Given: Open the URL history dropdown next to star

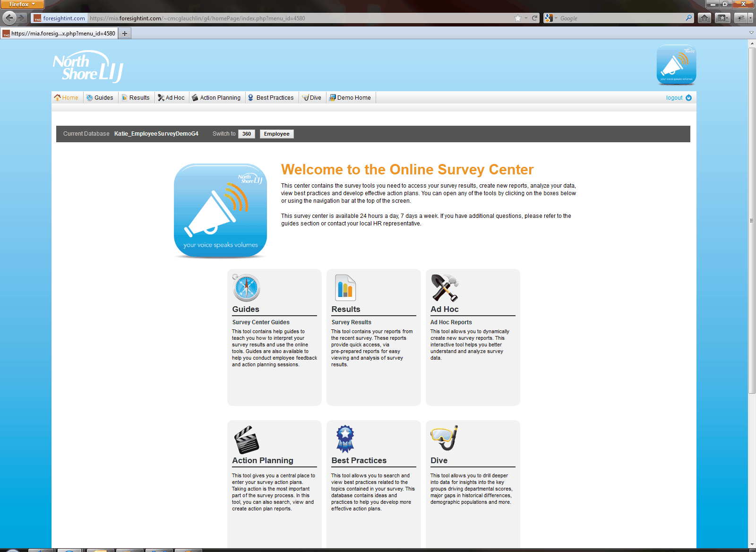Looking at the screenshot, I should pos(526,18).
